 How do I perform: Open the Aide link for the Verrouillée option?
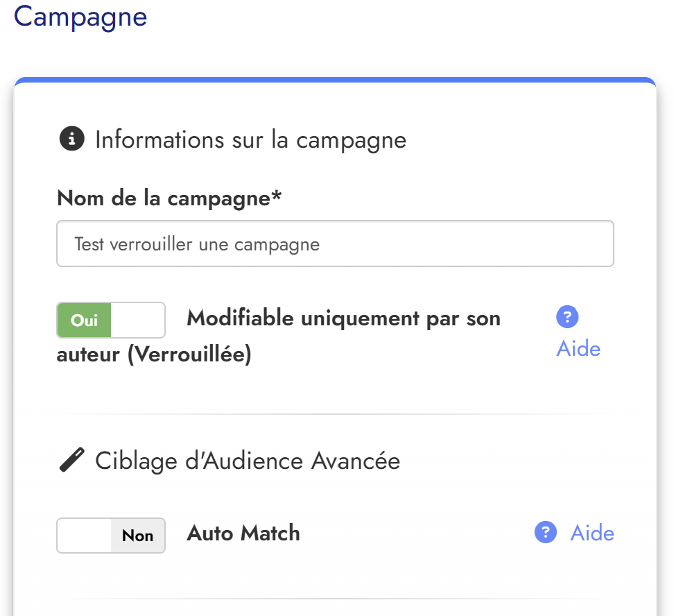coord(578,348)
